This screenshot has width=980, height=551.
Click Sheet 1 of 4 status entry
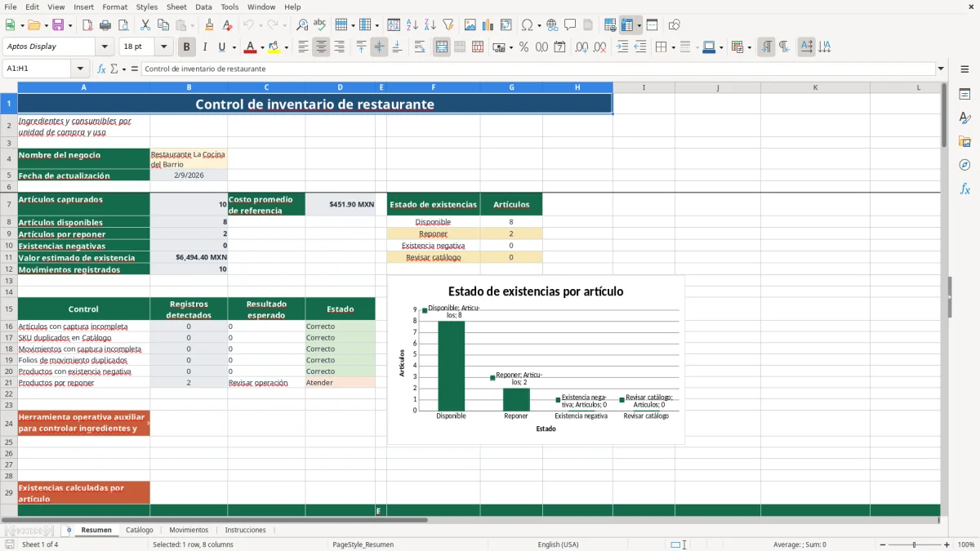tap(40, 544)
